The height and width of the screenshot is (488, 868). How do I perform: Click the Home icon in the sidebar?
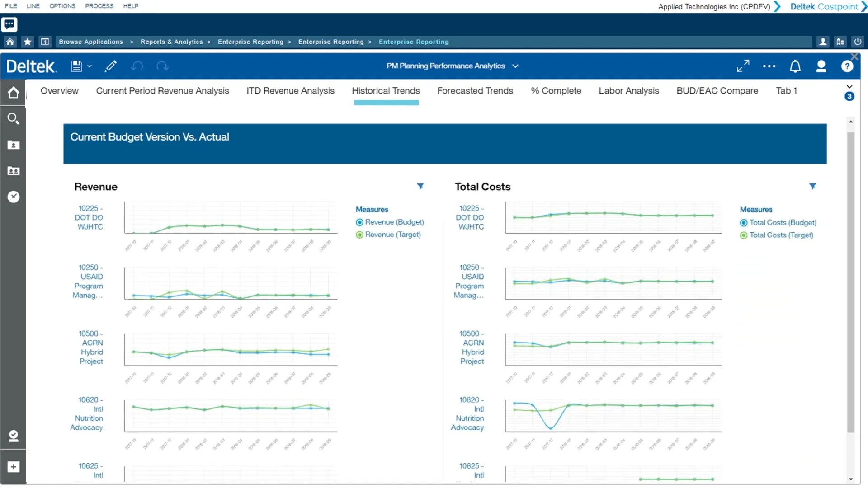pyautogui.click(x=14, y=93)
